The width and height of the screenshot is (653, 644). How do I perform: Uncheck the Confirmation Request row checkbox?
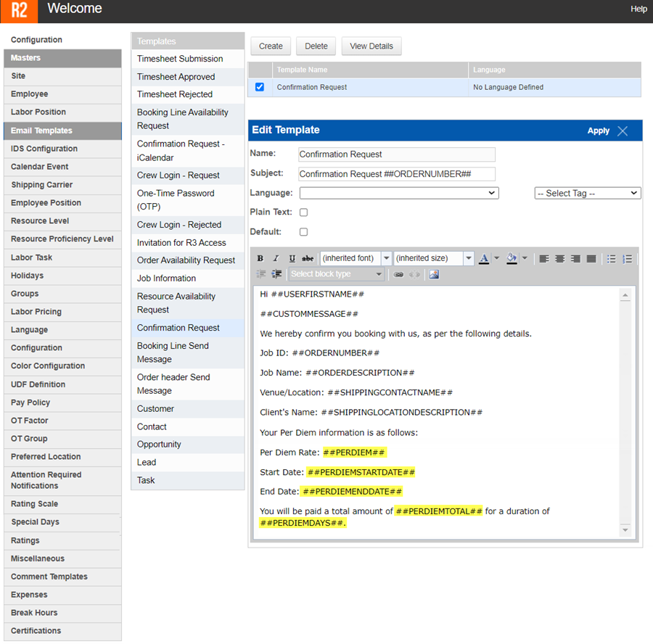point(260,87)
